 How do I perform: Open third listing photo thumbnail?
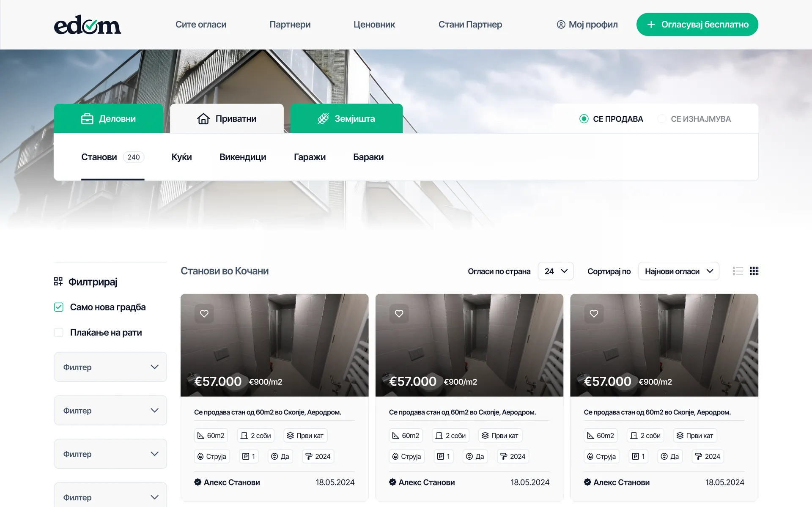coord(664,345)
